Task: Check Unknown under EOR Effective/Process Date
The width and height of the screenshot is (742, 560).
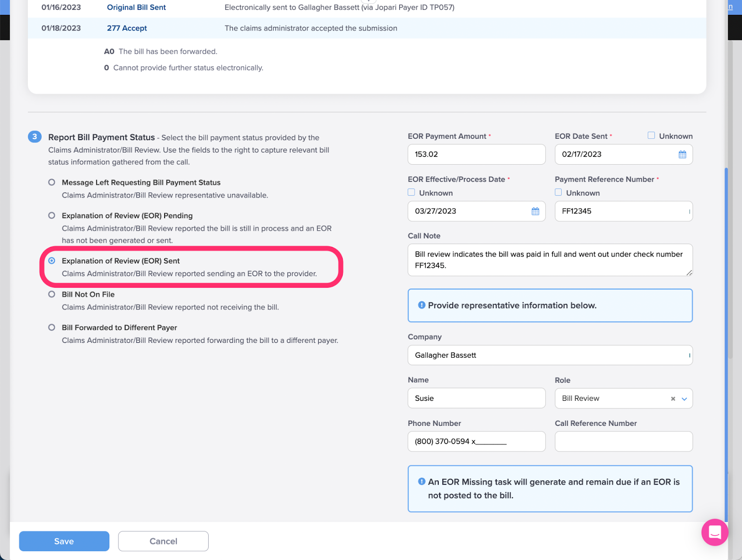Action: [x=411, y=193]
